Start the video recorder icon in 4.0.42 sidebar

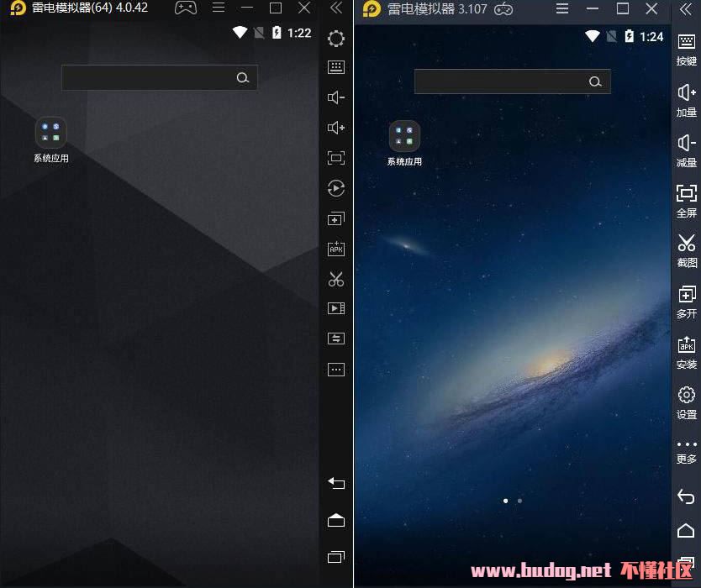point(336,308)
